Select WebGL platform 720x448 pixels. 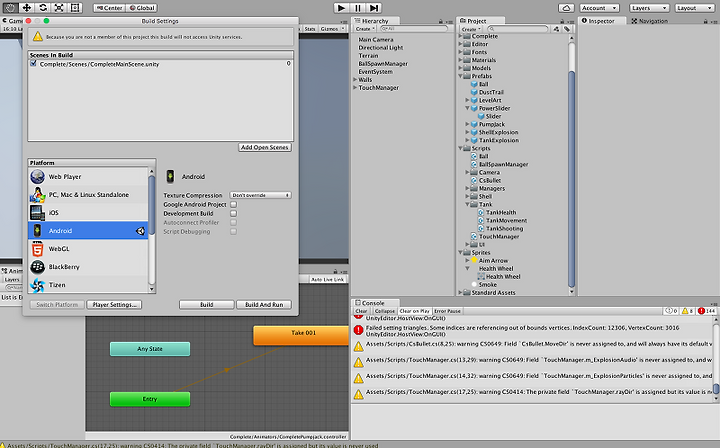pos(88,249)
